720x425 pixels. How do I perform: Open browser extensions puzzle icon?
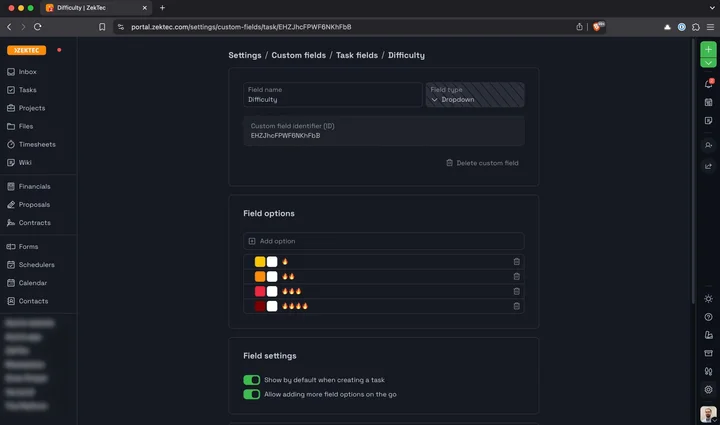(696, 27)
